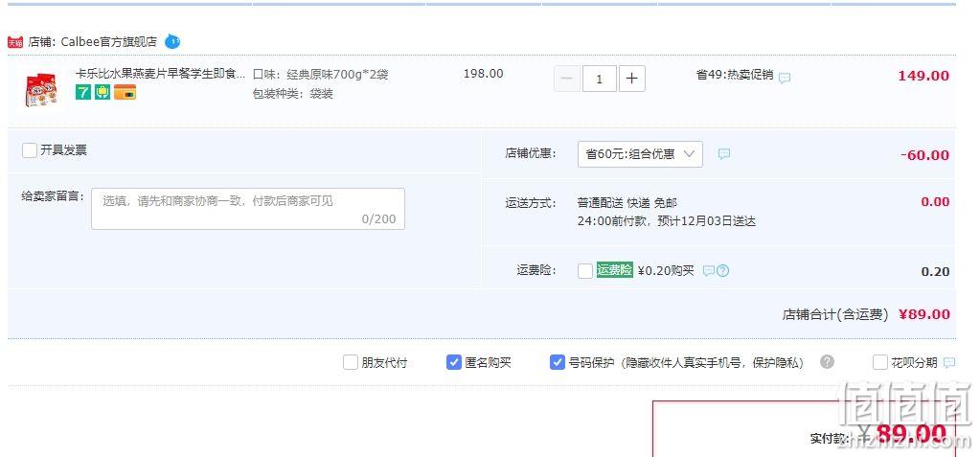Uncheck the 号码保护 checkbox
980x457 pixels.
pyautogui.click(x=557, y=362)
